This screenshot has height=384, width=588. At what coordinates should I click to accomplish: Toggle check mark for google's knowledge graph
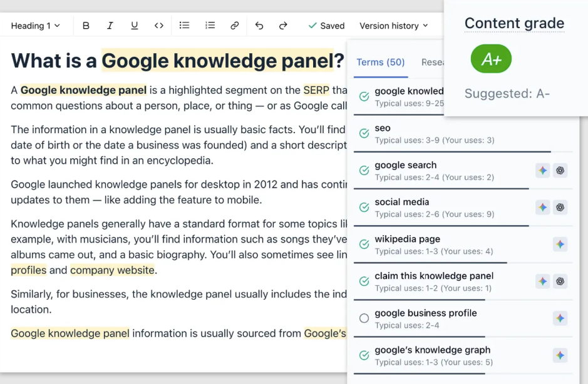(364, 355)
